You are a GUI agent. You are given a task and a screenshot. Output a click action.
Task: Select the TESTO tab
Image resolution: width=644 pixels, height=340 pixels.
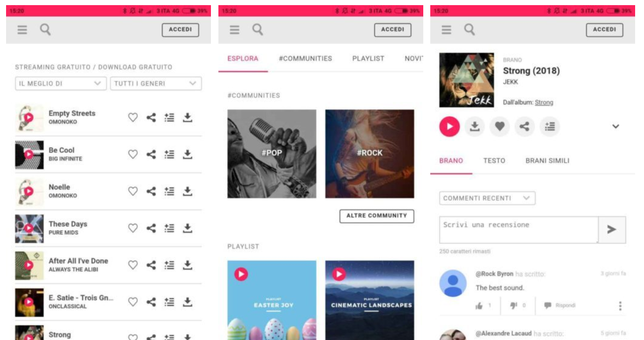pyautogui.click(x=494, y=160)
